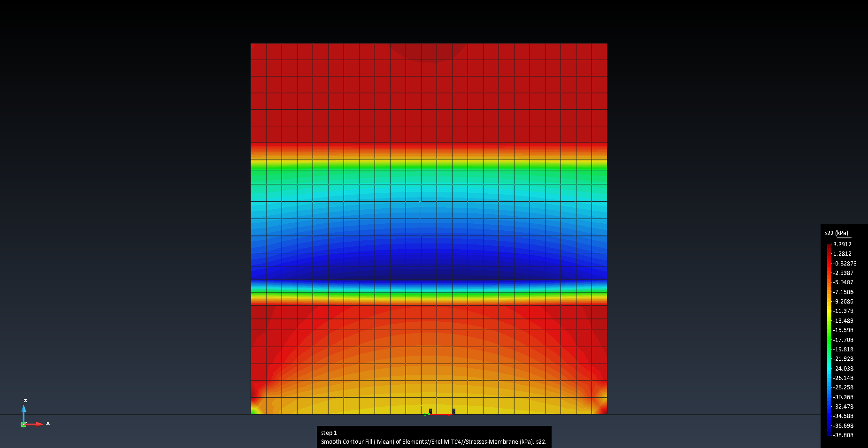Click the dark red top of the color bar
This screenshot has width=868, height=448.
click(829, 247)
